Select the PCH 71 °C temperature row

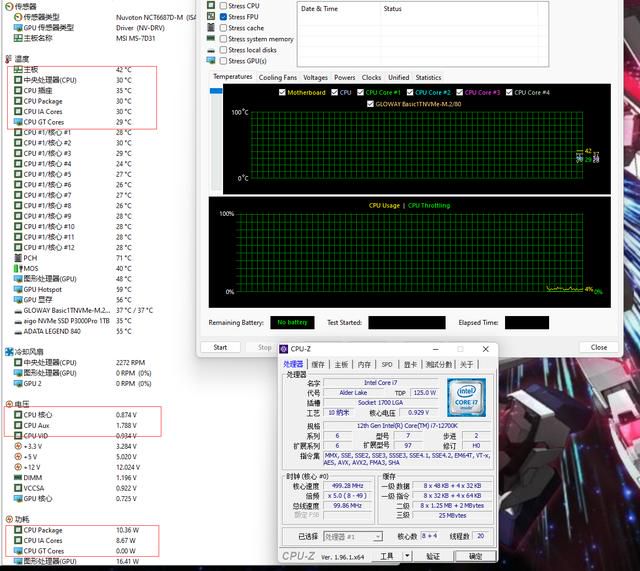[73, 258]
